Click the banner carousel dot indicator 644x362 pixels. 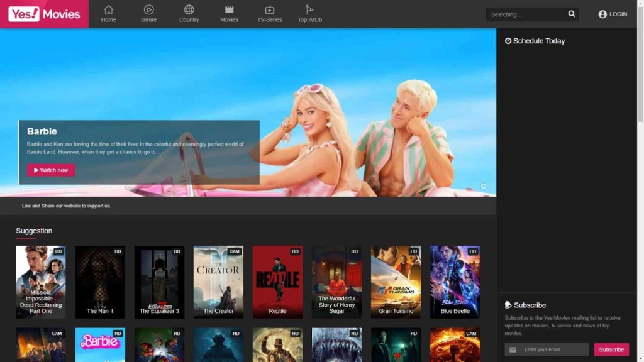[x=483, y=186]
